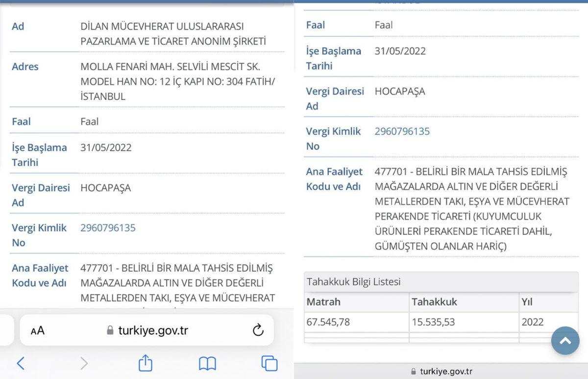588x379 pixels.
Task: Tap the scroll-to-top arrow button
Action: click(565, 340)
